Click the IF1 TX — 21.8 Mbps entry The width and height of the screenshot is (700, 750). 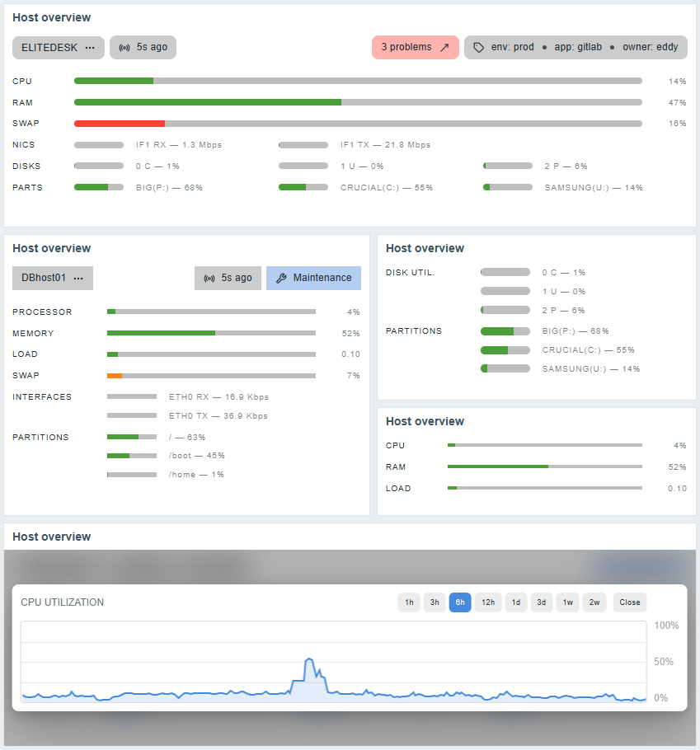[385, 145]
